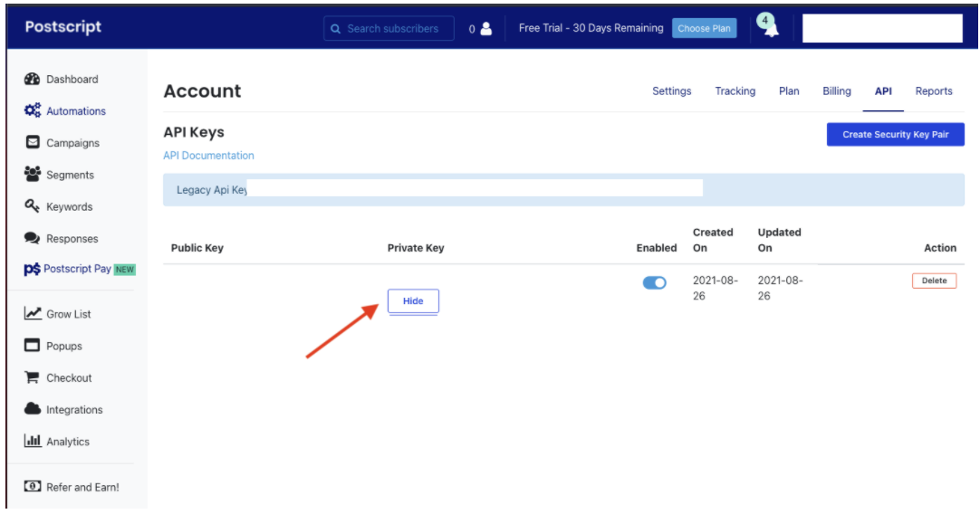Screen dimensions: 980x514
Task: Click the Search subscribers field
Action: pyautogui.click(x=389, y=29)
